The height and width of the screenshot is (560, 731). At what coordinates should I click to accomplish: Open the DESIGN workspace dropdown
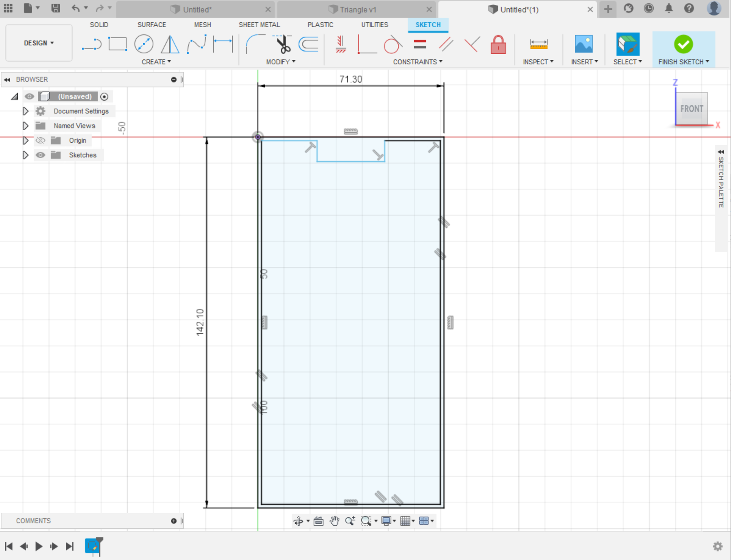(x=39, y=43)
